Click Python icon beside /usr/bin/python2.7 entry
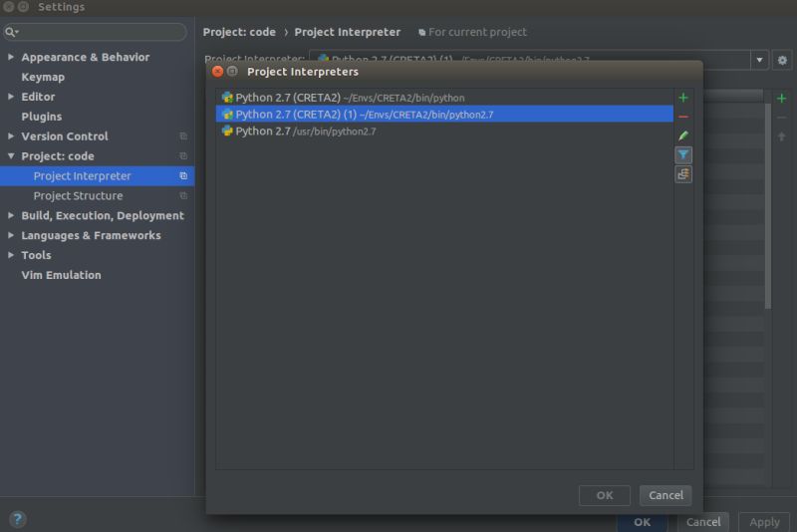This screenshot has height=532, width=797. click(x=227, y=132)
